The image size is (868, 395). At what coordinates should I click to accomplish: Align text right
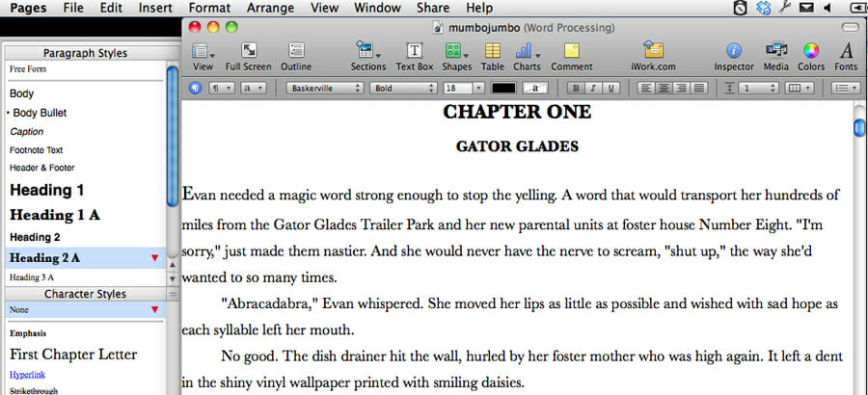pyautogui.click(x=682, y=88)
